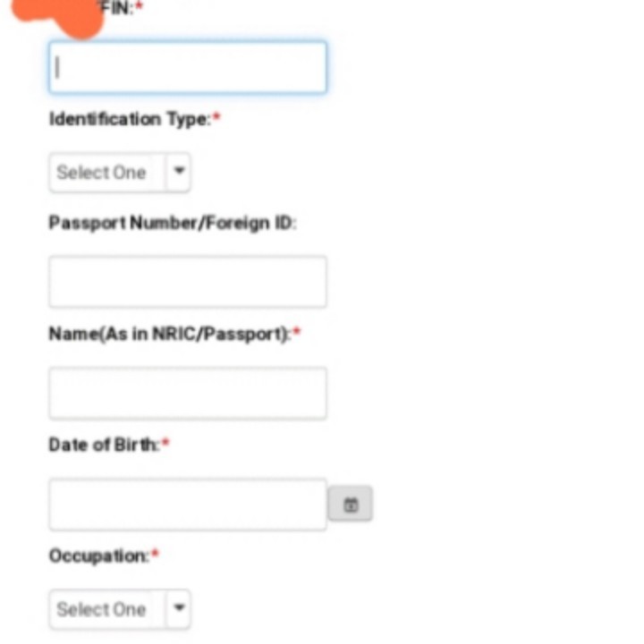
Task: Expand the Identification Type dropdown arrow
Action: pos(179,172)
